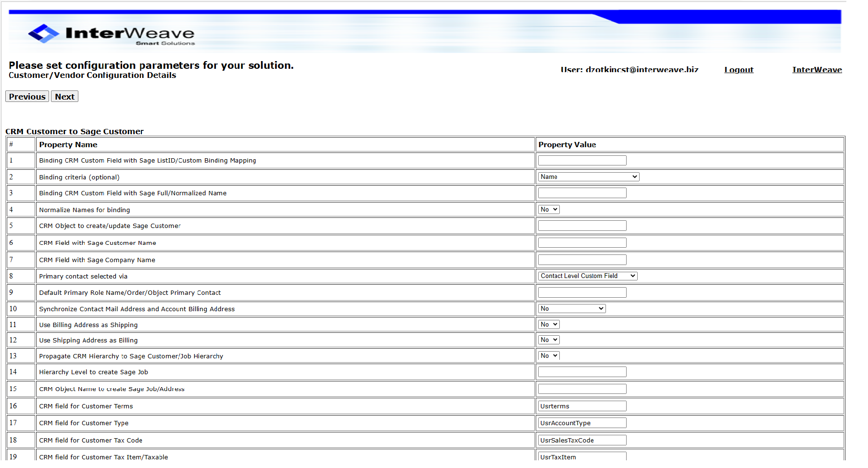Viewport: 868px width, 468px height.
Task: Open the Normalize Names for binding dropdown
Action: [x=548, y=209]
